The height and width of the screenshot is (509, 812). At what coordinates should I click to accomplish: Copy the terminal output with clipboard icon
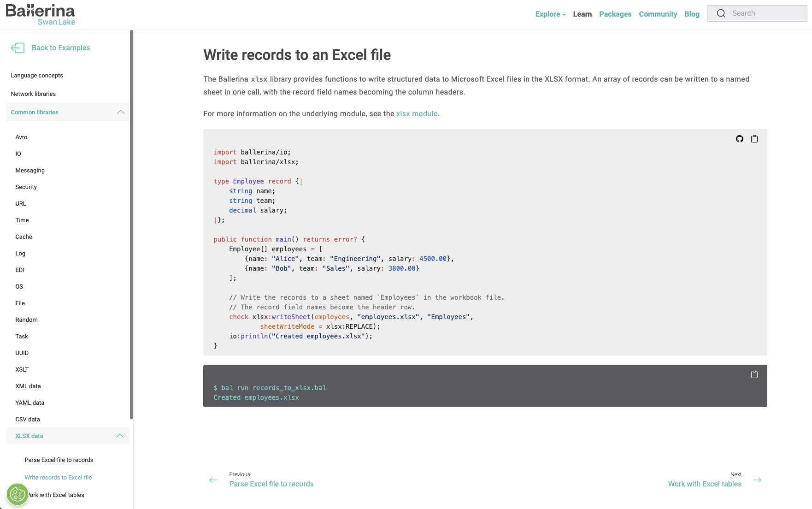pos(754,374)
